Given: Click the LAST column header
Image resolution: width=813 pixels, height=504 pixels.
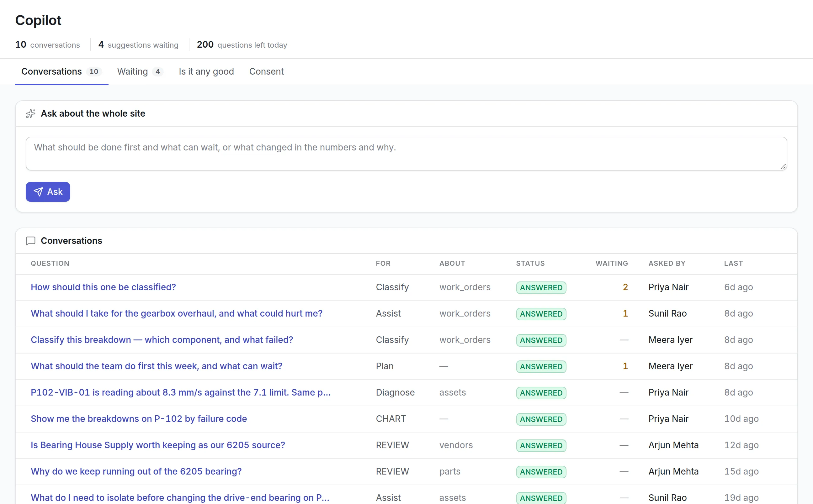Looking at the screenshot, I should point(733,263).
